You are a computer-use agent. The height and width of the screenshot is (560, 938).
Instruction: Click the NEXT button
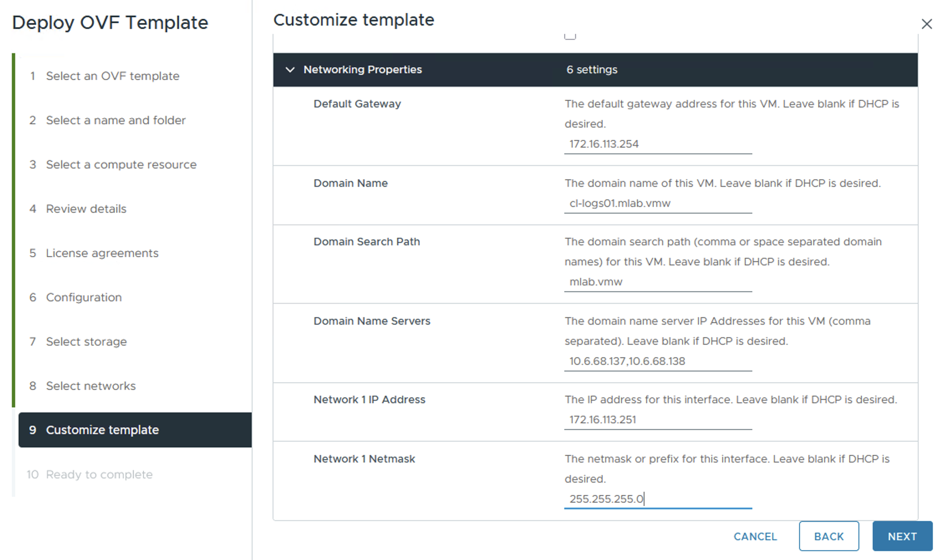pyautogui.click(x=902, y=536)
